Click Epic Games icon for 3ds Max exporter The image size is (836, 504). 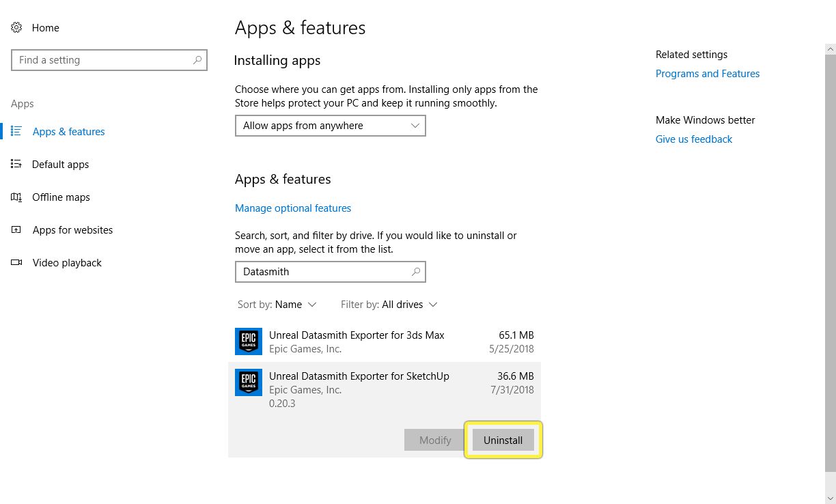click(249, 341)
